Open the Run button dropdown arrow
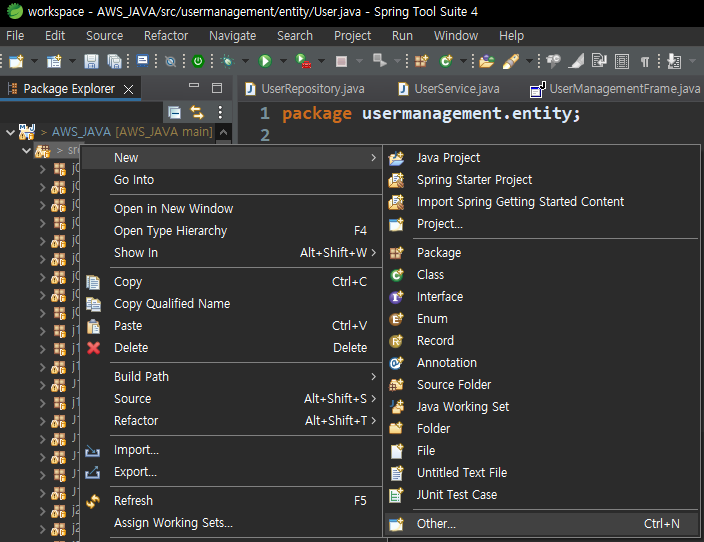This screenshot has height=542, width=704. coord(283,61)
